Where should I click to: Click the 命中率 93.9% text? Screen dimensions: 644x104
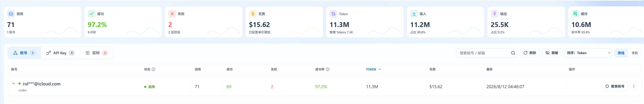click(x=581, y=32)
